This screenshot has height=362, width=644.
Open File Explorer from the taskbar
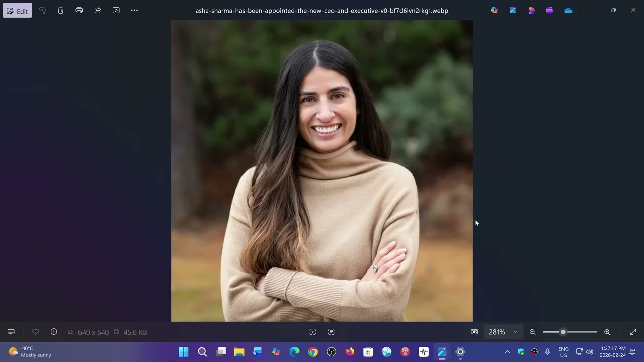239,352
